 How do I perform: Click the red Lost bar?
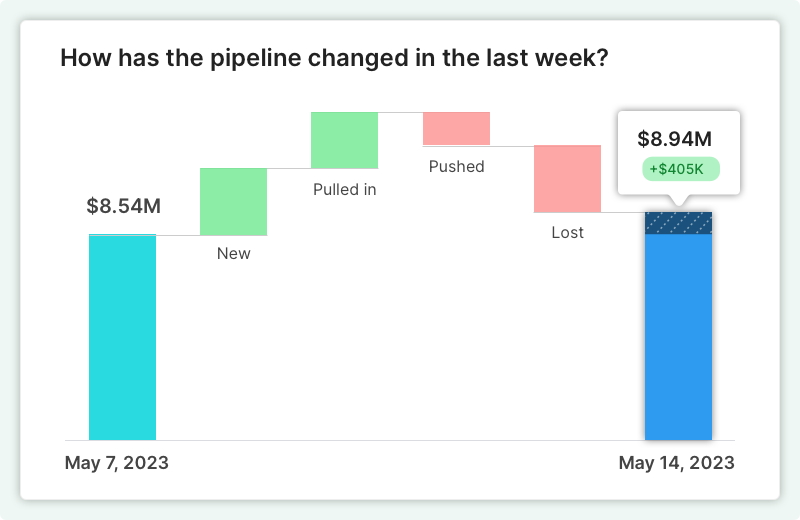point(567,178)
